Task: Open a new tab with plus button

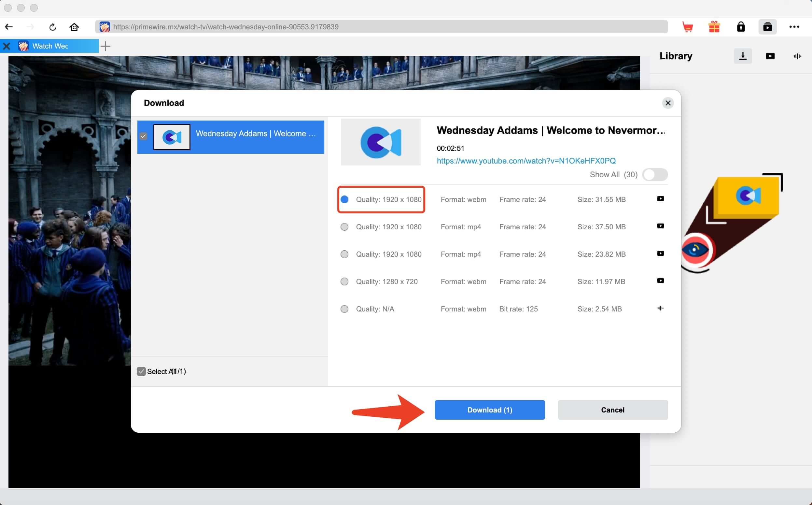Action: pyautogui.click(x=105, y=46)
